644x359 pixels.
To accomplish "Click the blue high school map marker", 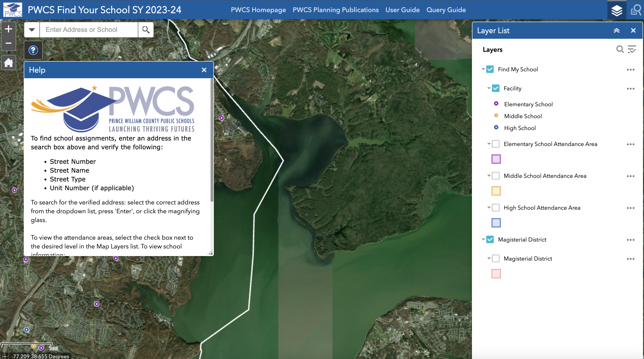I will point(27,330).
